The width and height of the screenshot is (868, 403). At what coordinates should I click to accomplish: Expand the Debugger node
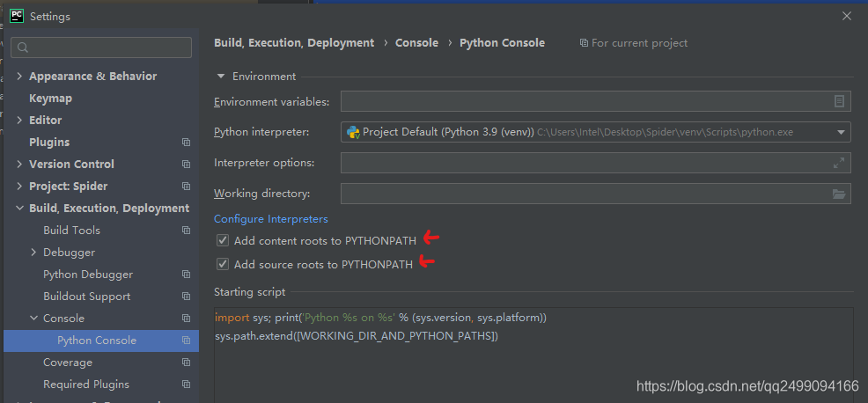pos(33,252)
